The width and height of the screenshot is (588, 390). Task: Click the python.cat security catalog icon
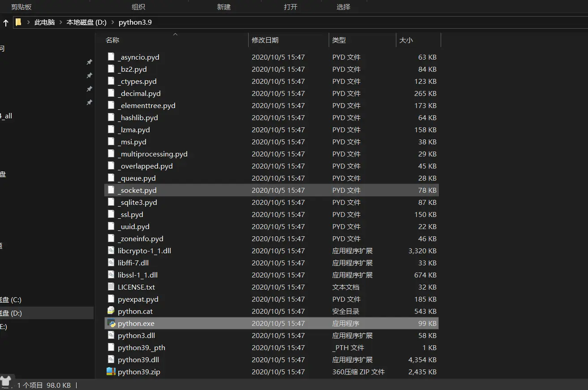point(111,311)
